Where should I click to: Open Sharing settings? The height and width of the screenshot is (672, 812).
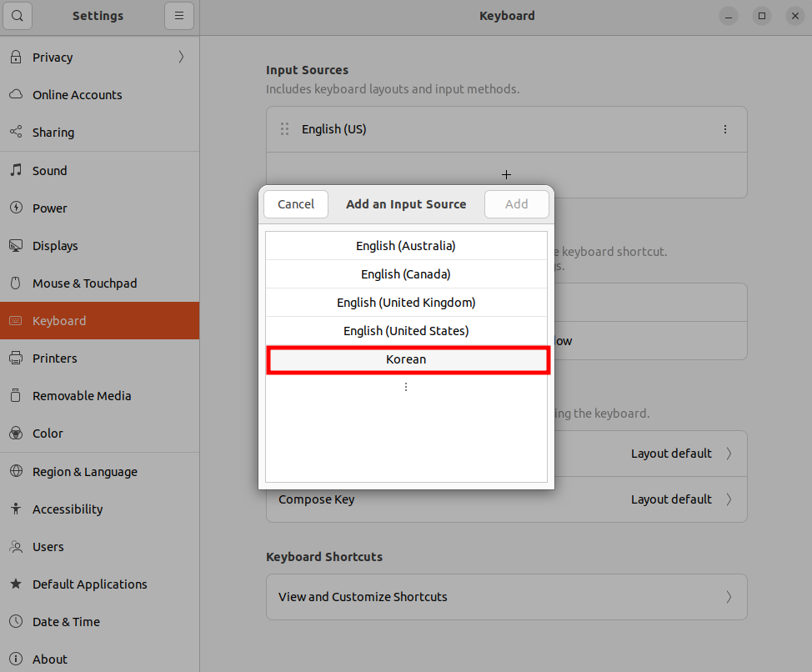click(99, 132)
